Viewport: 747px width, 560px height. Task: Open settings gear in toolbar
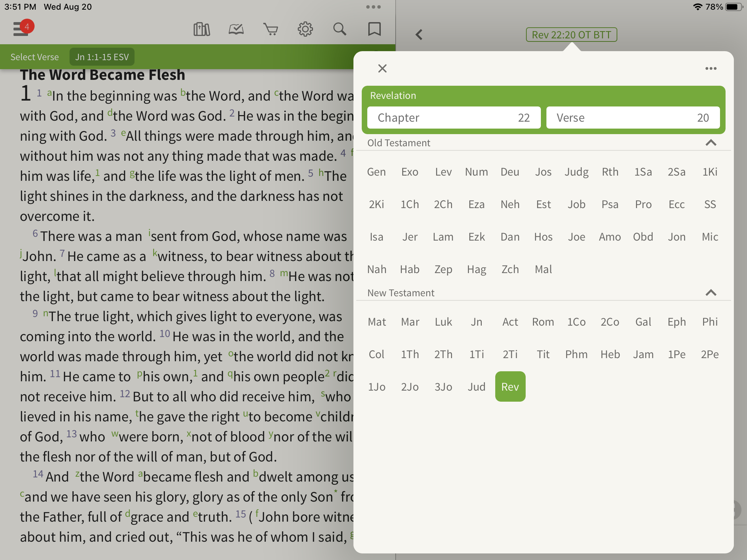click(x=305, y=29)
